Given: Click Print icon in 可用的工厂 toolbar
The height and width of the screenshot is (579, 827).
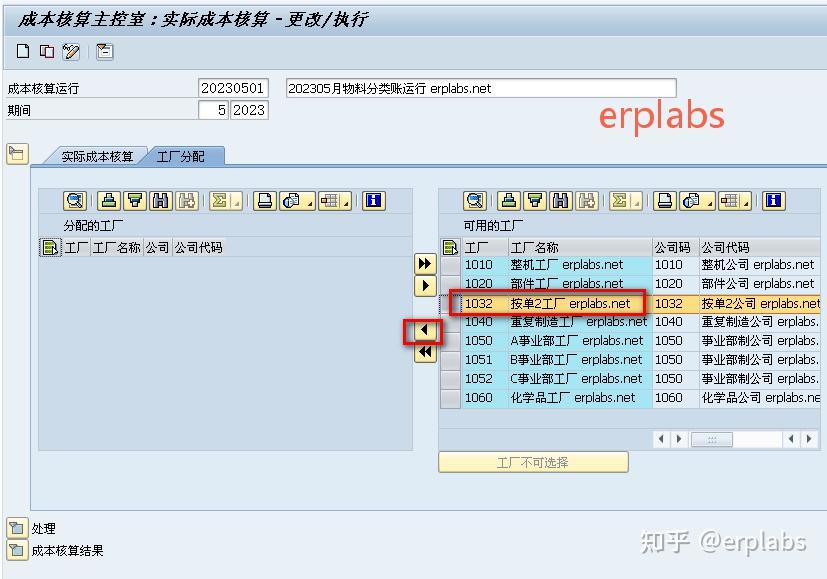Looking at the screenshot, I should coord(665,200).
